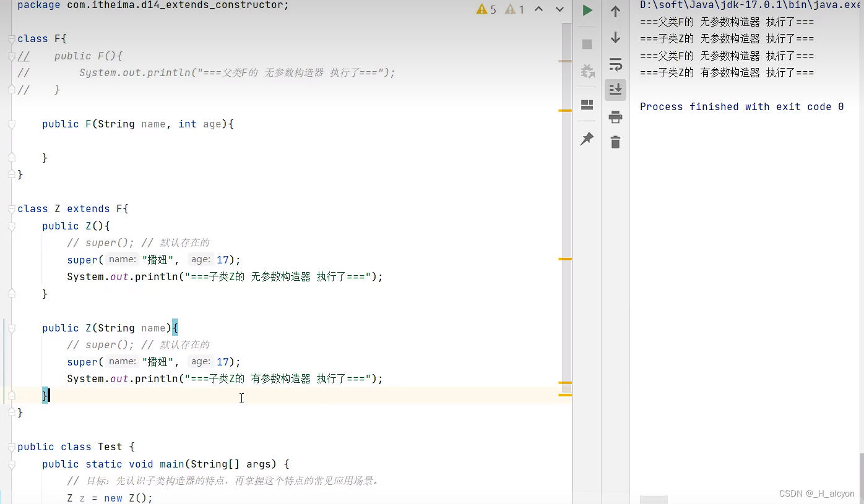The width and height of the screenshot is (864, 504).
Task: Fold the main(String[] args) method
Action: click(12, 464)
